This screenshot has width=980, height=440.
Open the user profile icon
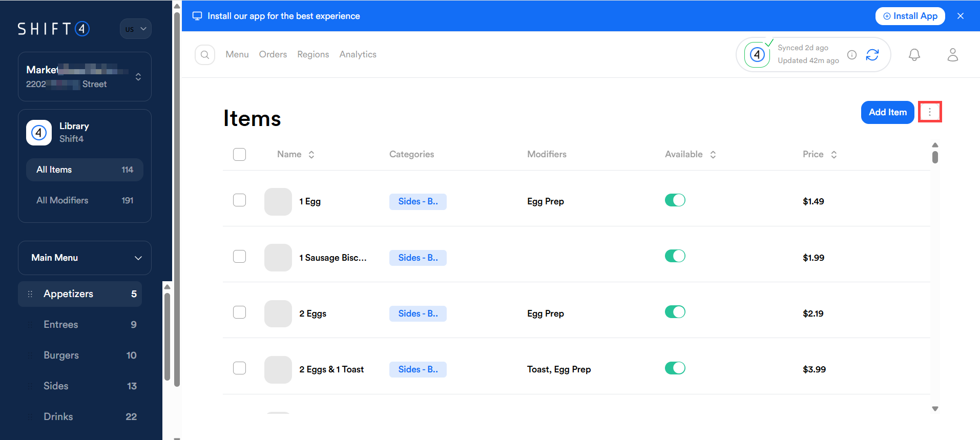952,55
